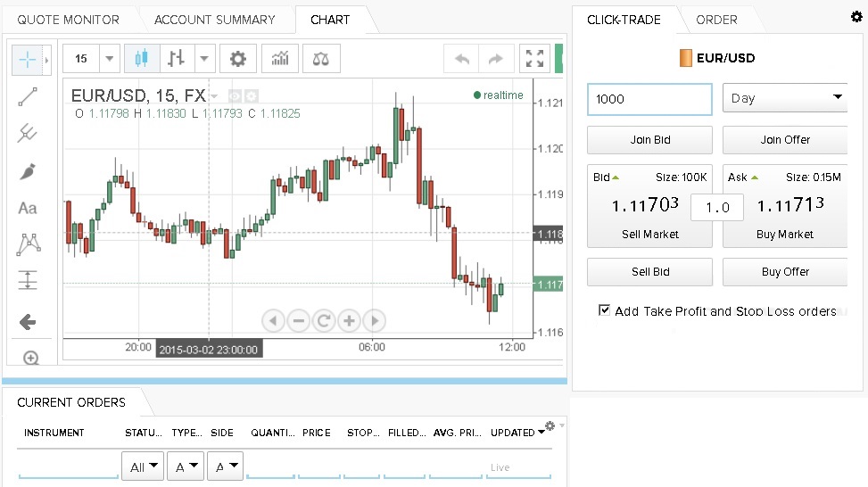Click the Buy Offer button
868x487 pixels.
(x=784, y=272)
